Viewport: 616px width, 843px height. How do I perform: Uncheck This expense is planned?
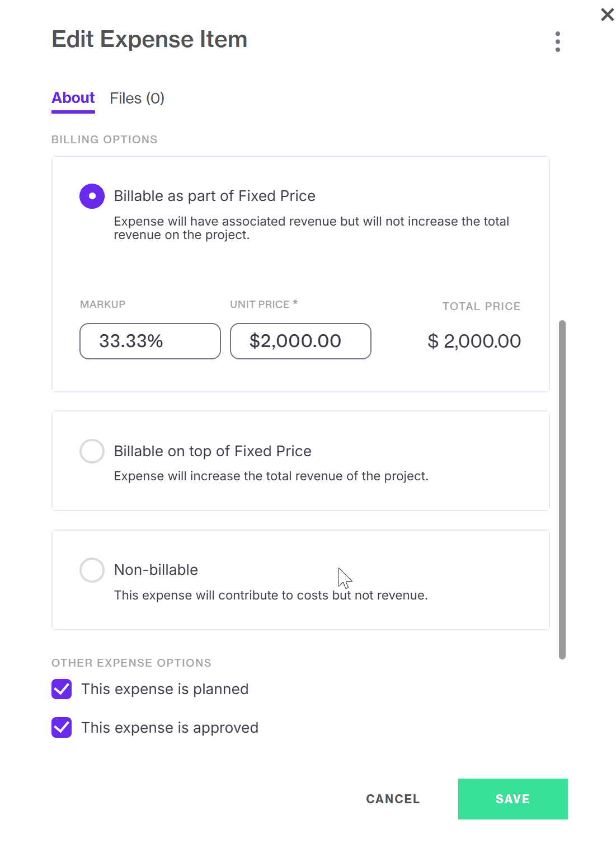coord(62,689)
